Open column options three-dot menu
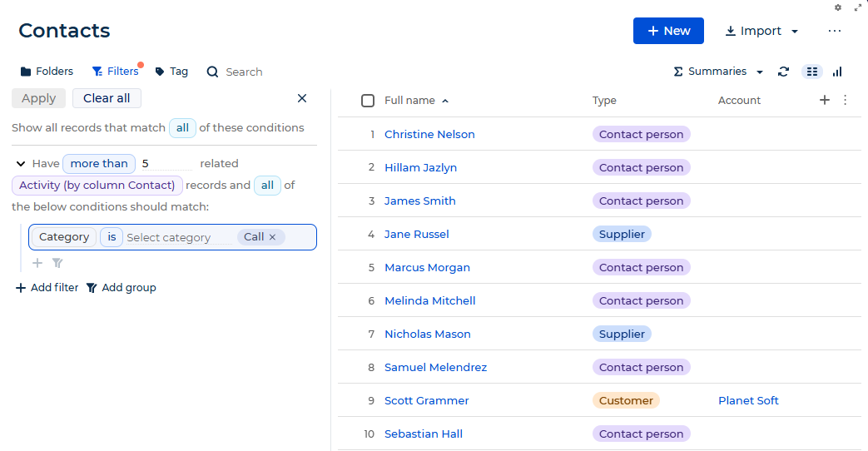Viewport: 868px width, 451px height. click(x=845, y=100)
